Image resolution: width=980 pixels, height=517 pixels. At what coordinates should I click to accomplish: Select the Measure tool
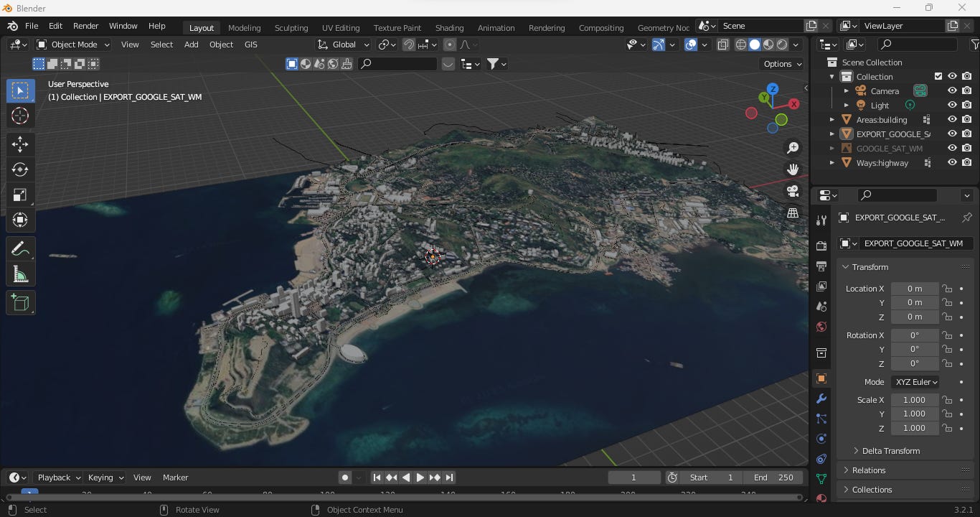(20, 274)
